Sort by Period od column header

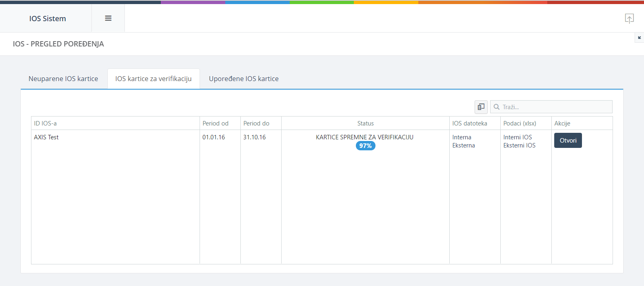pyautogui.click(x=215, y=123)
